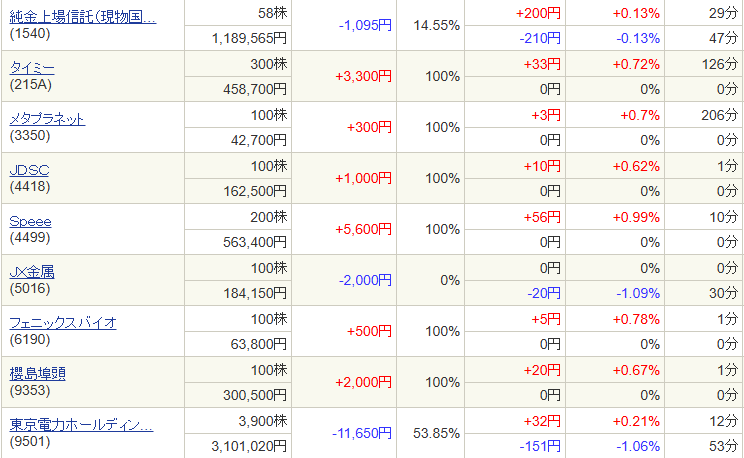Click the JX金属 stock link
The image size is (744, 458).
click(31, 272)
